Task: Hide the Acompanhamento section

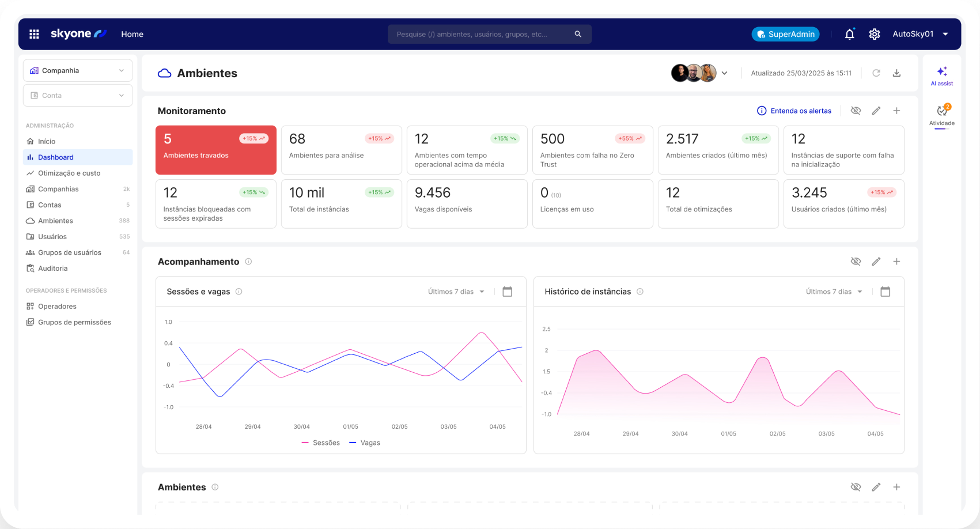Action: pos(856,262)
